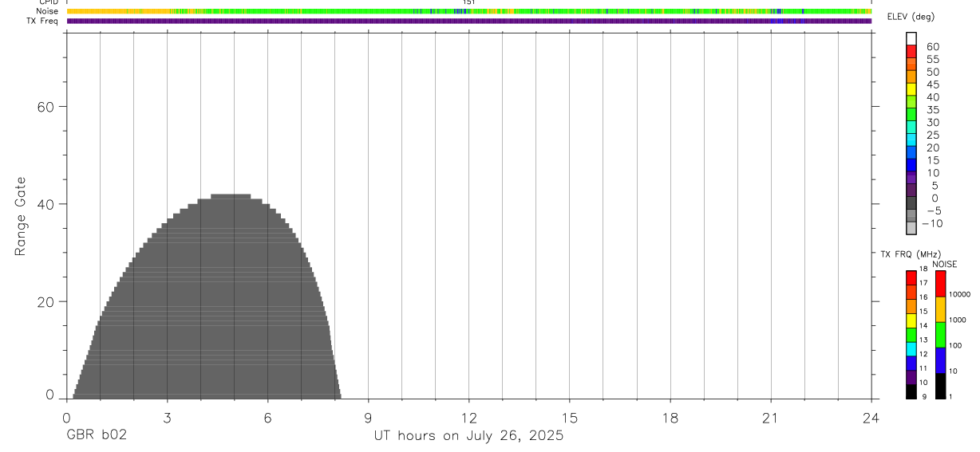Click the black swatch in the NOISE bar
Screen dimensions: 980x452
point(940,386)
